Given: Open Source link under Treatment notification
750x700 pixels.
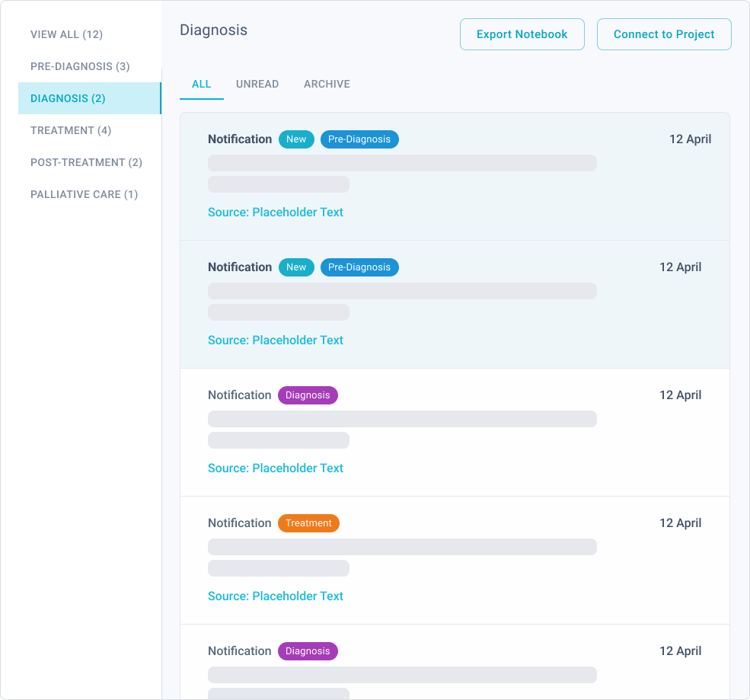Looking at the screenshot, I should coord(276,596).
